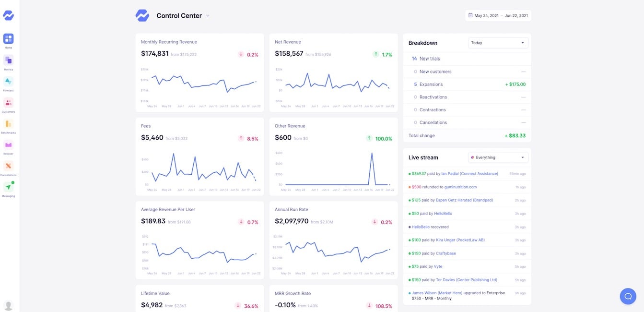Click the user avatar at bottom of sidebar
The height and width of the screenshot is (312, 644).
pos(8,305)
